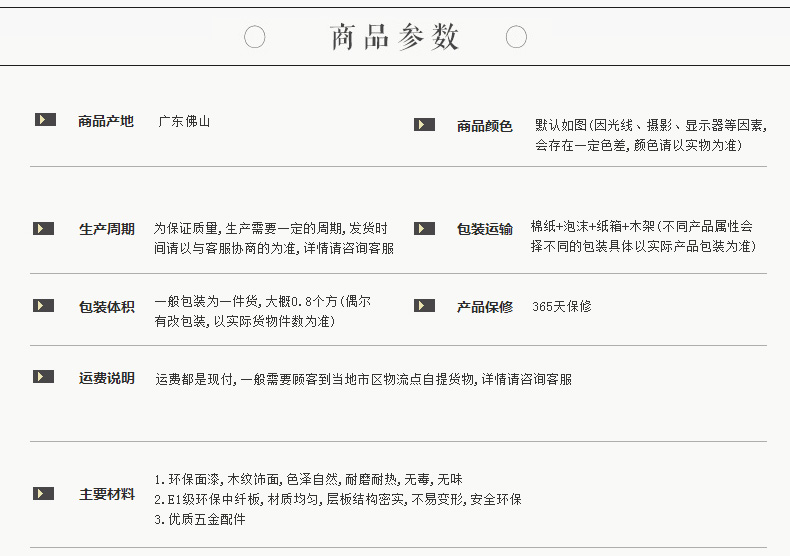Click the arrow icon beside 包装体积
Image resolution: width=790 pixels, height=556 pixels.
(x=43, y=306)
